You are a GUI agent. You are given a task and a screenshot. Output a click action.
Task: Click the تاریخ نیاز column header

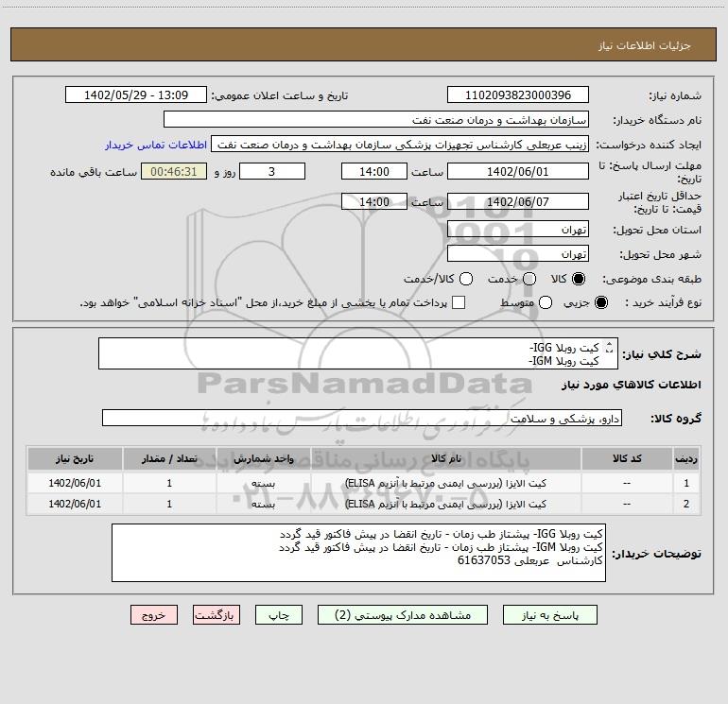(75, 459)
